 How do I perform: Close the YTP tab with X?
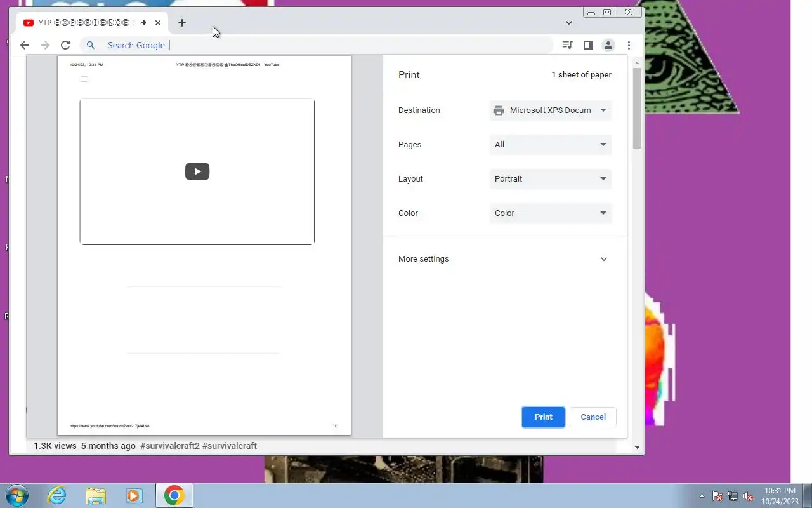click(x=158, y=23)
